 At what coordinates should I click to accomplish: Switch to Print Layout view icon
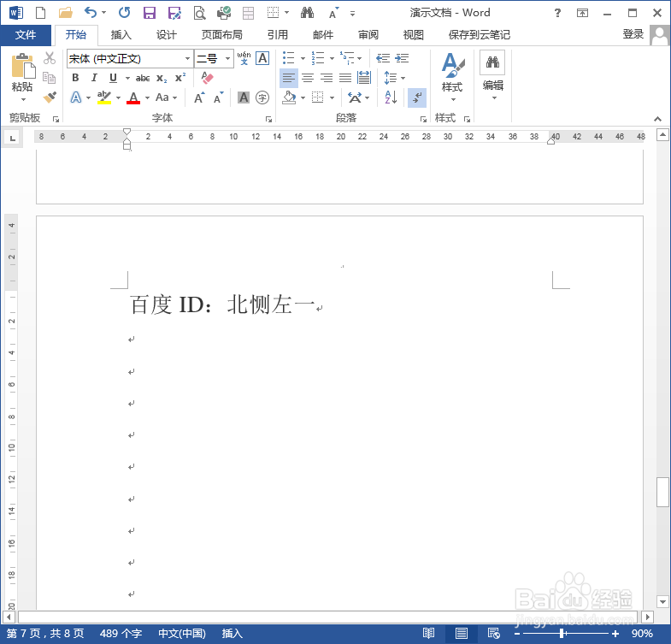[462, 633]
